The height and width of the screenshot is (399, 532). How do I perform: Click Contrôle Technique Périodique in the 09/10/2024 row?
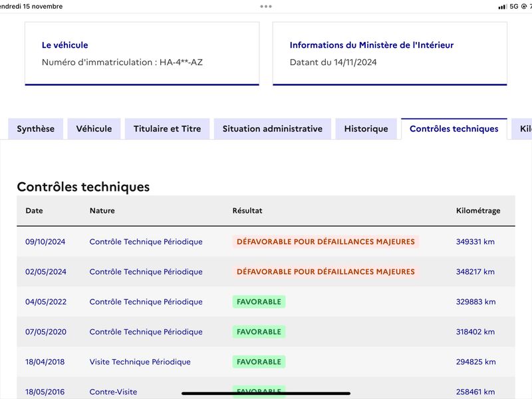146,242
